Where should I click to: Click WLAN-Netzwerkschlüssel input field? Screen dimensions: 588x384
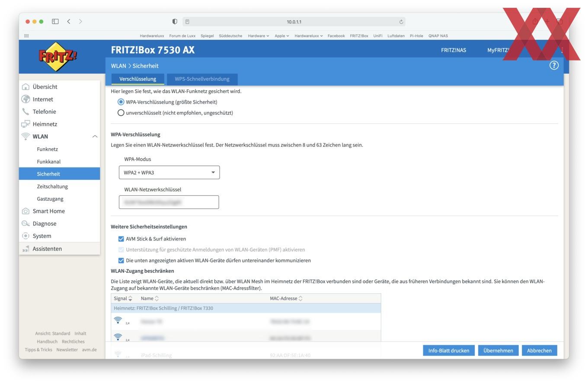pyautogui.click(x=169, y=202)
